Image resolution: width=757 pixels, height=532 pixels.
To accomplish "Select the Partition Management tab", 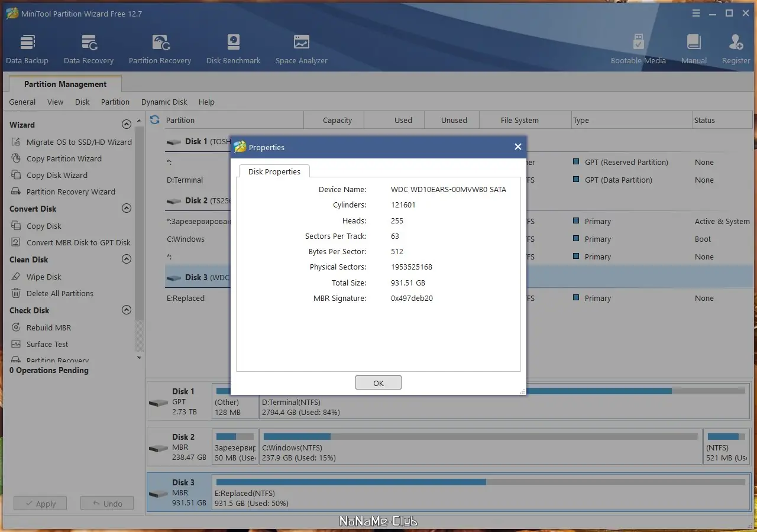I will click(66, 84).
